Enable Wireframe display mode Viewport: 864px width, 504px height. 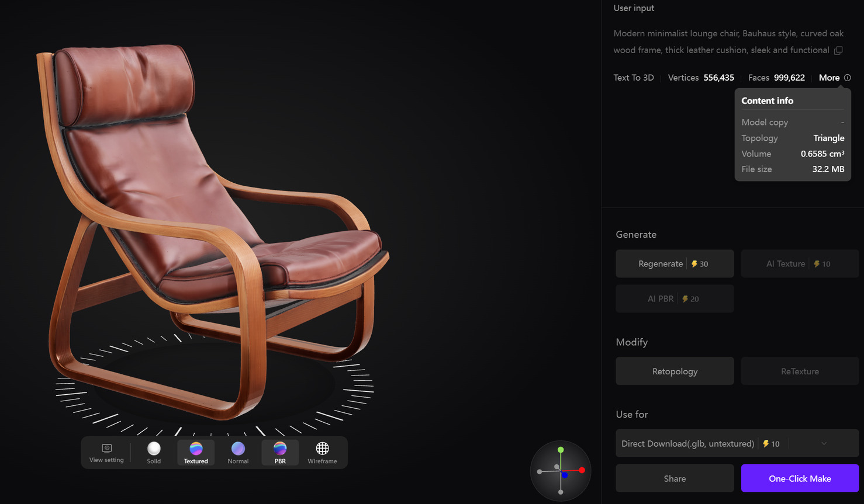coord(322,452)
